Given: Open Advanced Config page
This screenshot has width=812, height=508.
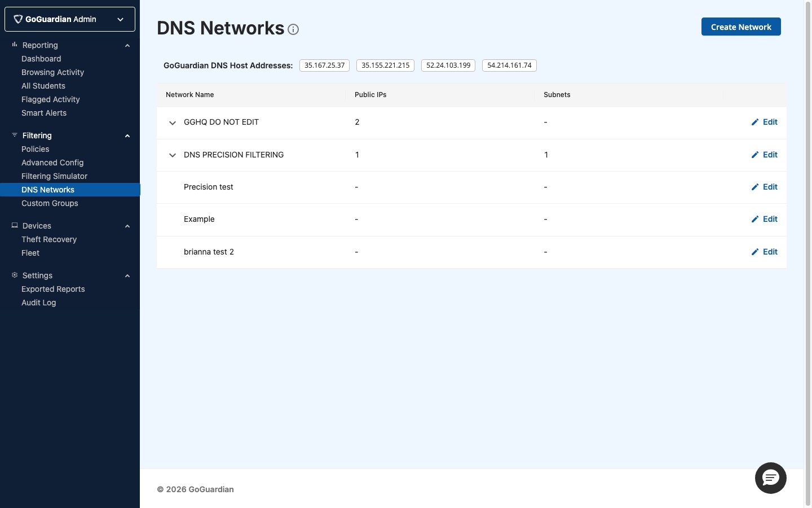Looking at the screenshot, I should click(x=52, y=163).
